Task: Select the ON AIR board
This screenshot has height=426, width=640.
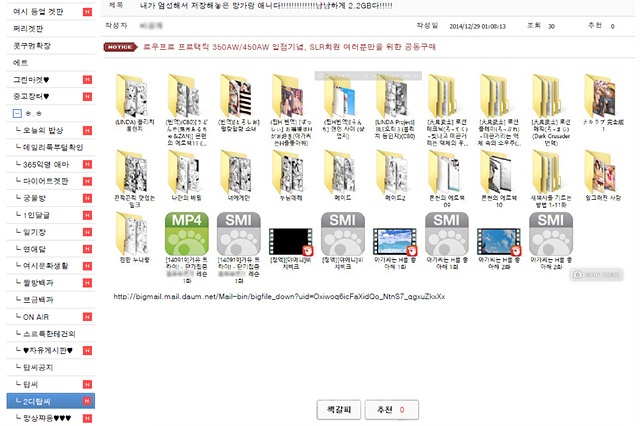Action: click(36, 317)
